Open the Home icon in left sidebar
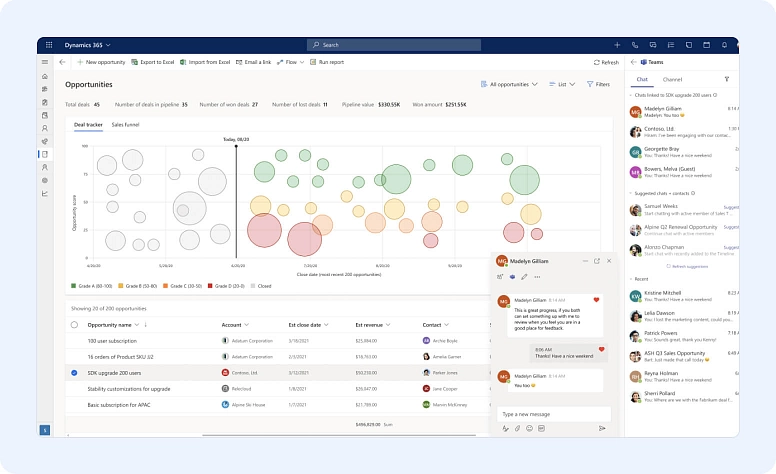Viewport: 776px width, 474px height. click(44, 76)
